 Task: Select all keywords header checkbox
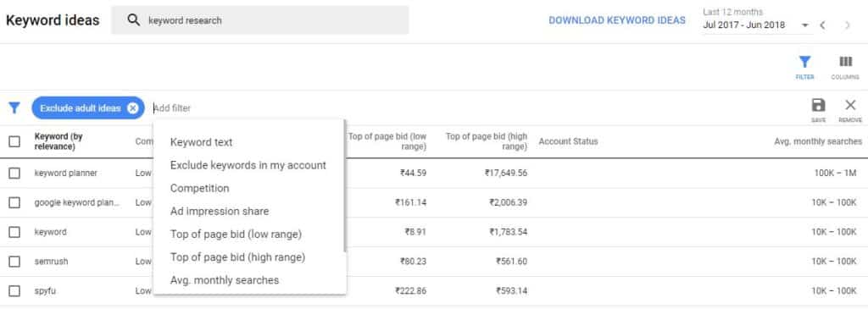[14, 141]
